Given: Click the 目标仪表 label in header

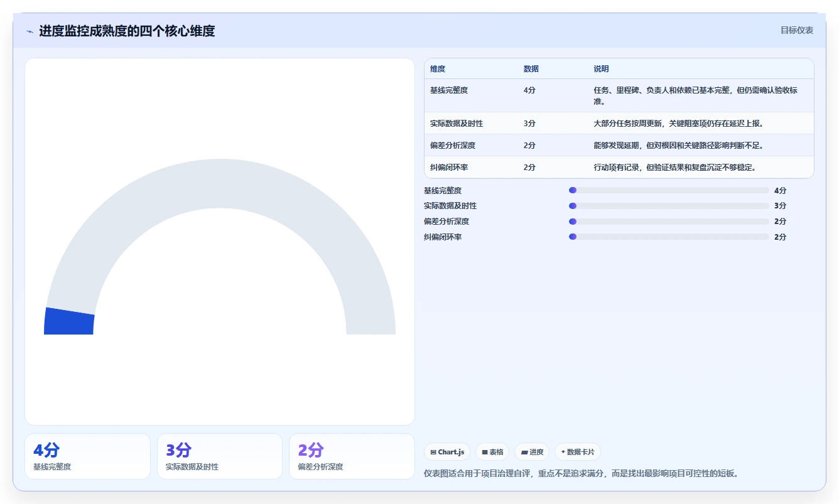Looking at the screenshot, I should pyautogui.click(x=797, y=30).
